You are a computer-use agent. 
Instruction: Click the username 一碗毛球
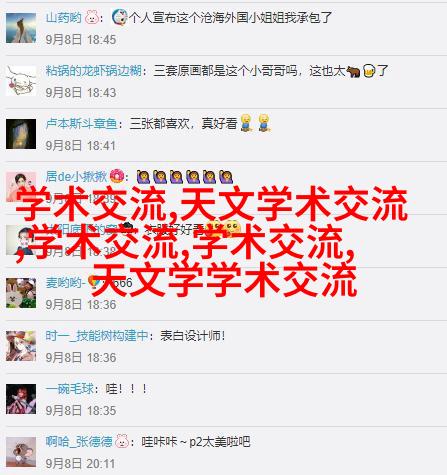point(70,389)
